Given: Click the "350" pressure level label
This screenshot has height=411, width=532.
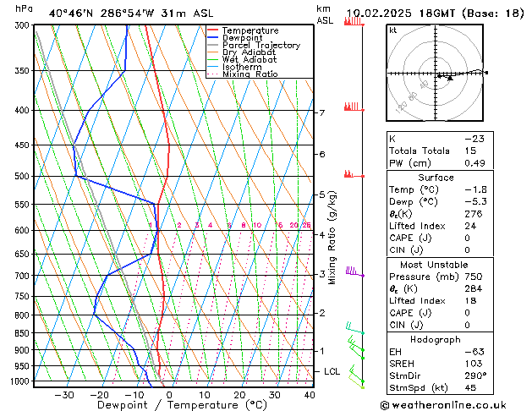Looking at the screenshot, I should tap(24, 71).
